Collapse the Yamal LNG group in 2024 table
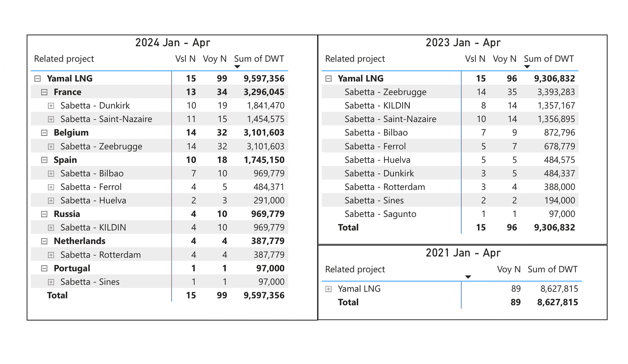628x364 pixels. [37, 78]
